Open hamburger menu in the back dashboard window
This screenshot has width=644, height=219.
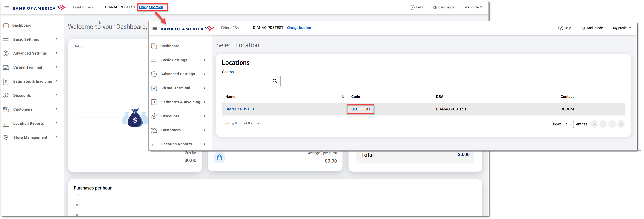(7, 8)
